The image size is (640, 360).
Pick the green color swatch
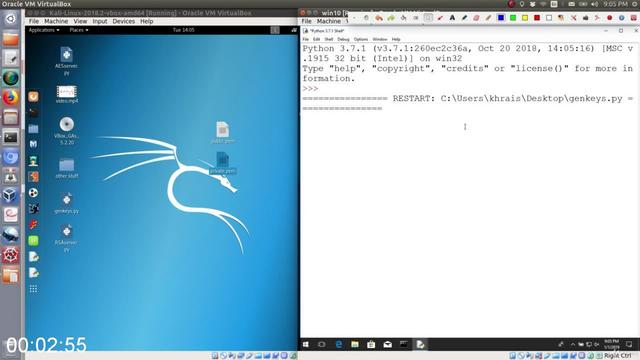513,18
